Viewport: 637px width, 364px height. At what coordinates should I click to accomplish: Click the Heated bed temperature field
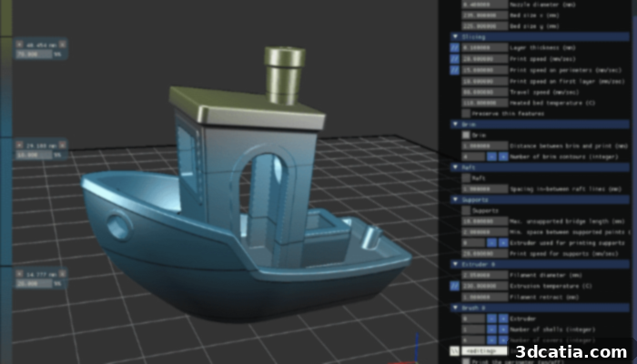pyautogui.click(x=485, y=103)
